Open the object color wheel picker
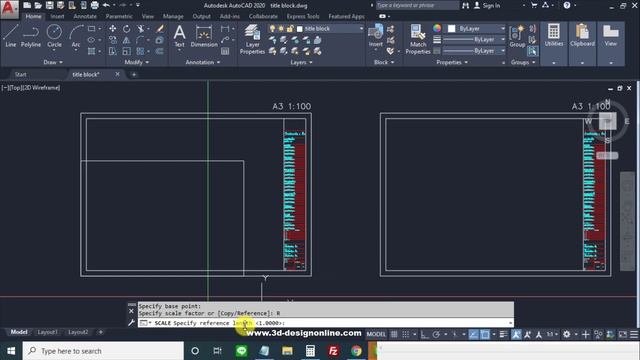The image size is (640, 360). point(437,28)
